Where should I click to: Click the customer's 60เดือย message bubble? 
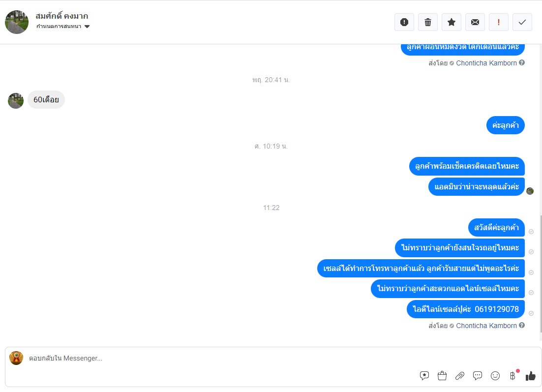pos(46,99)
